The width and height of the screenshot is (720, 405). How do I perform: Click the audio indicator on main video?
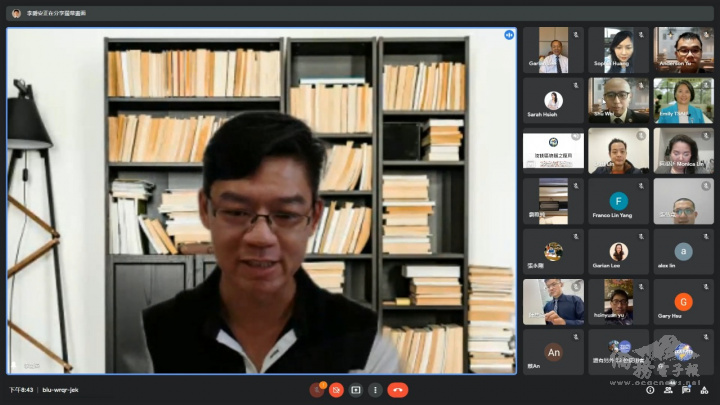(x=509, y=35)
